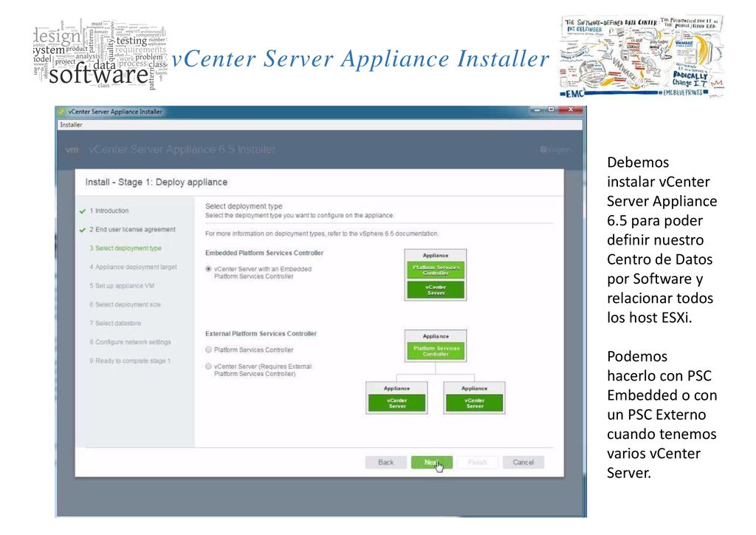Click the 'External Platform Services Controller' heading
The width and height of the screenshot is (756, 535).
coord(261,334)
